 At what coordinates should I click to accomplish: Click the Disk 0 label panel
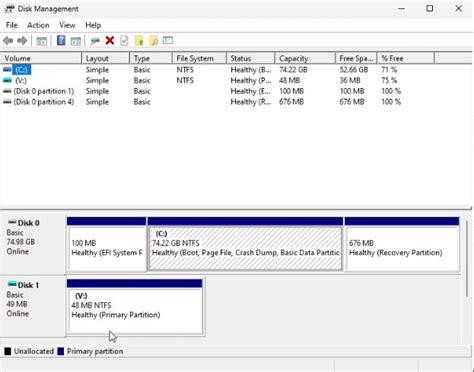pos(33,244)
